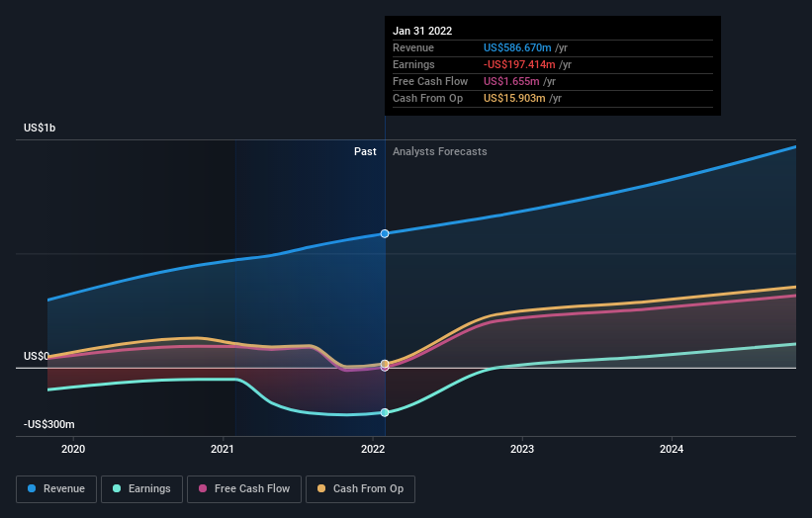Click the Past section label

click(365, 151)
